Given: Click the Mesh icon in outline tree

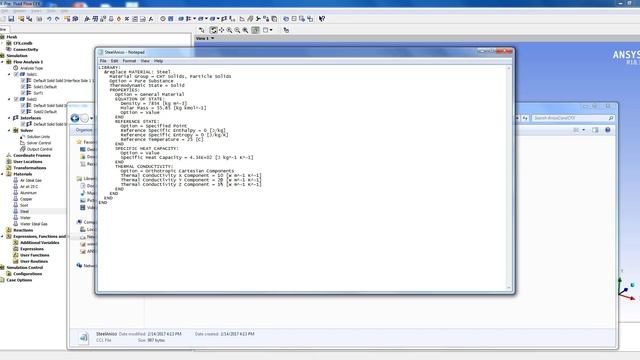Looking at the screenshot, I should point(2,37).
